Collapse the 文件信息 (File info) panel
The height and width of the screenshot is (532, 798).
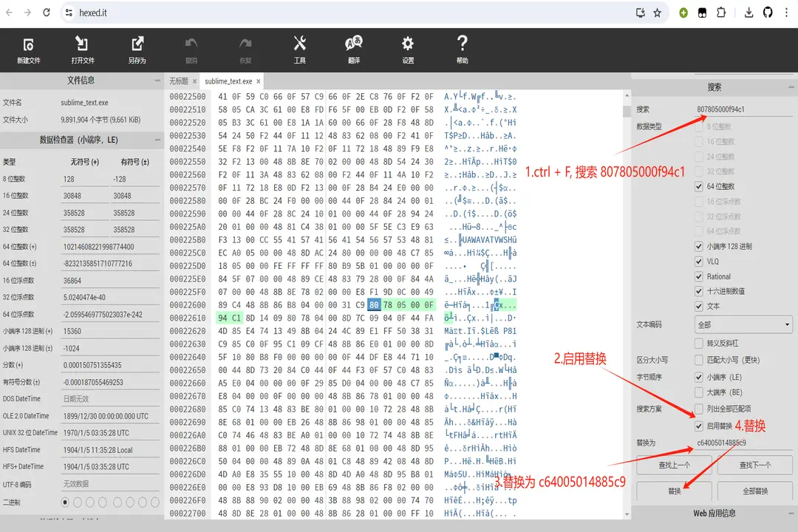pyautogui.click(x=157, y=81)
